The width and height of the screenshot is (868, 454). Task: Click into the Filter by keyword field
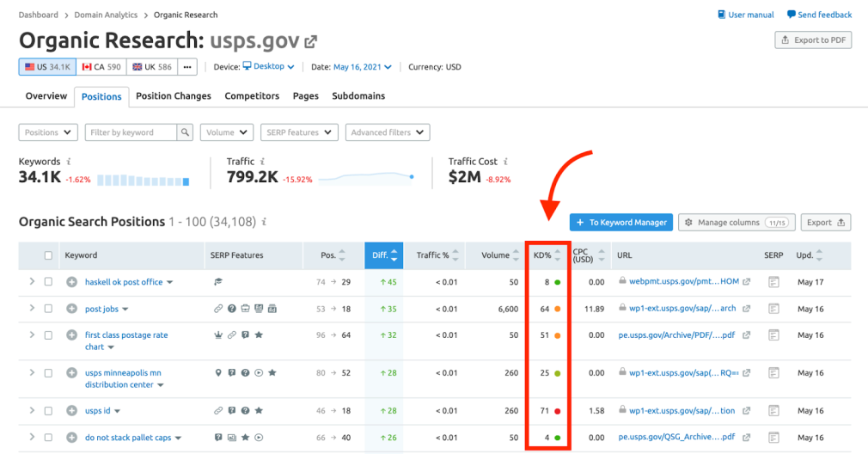tap(131, 132)
